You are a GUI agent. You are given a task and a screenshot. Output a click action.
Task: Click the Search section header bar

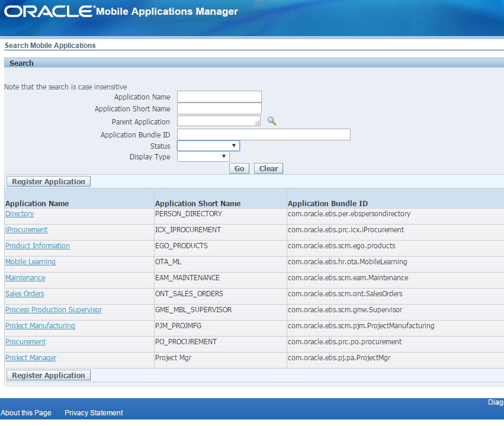254,63
